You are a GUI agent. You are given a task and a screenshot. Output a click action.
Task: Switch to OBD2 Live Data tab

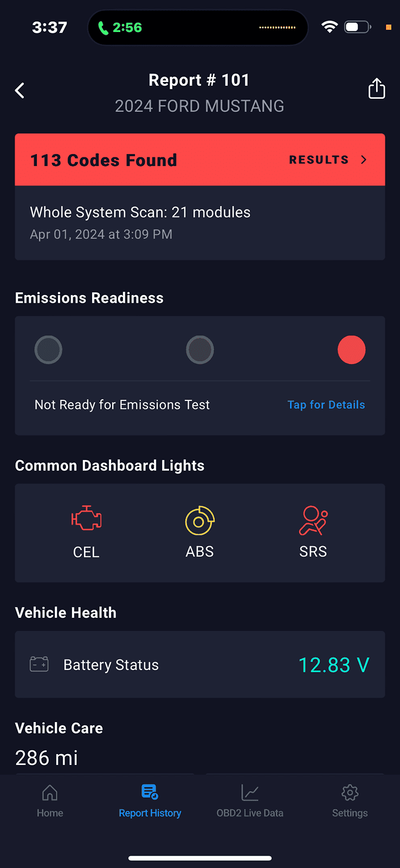[x=250, y=801]
